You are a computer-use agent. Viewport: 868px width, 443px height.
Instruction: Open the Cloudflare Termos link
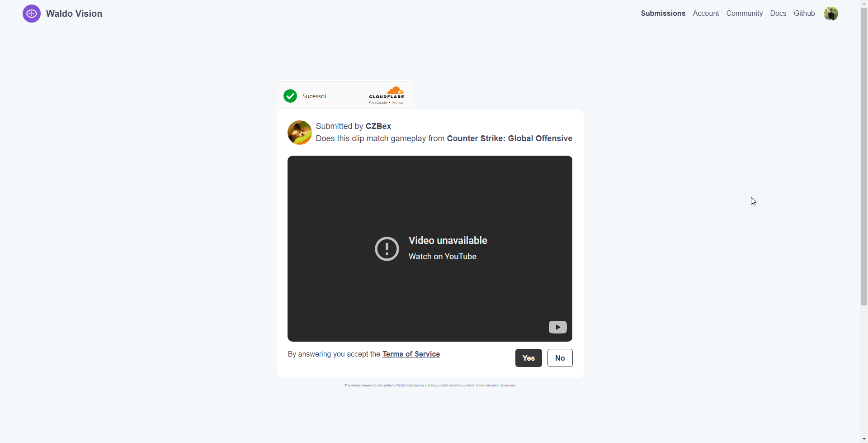[397, 103]
